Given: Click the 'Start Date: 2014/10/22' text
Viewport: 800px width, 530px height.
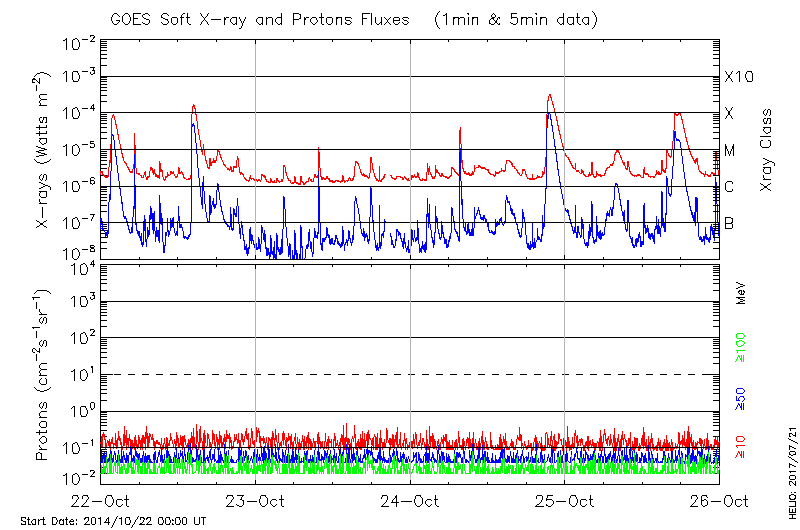Looking at the screenshot, I should (x=113, y=522).
